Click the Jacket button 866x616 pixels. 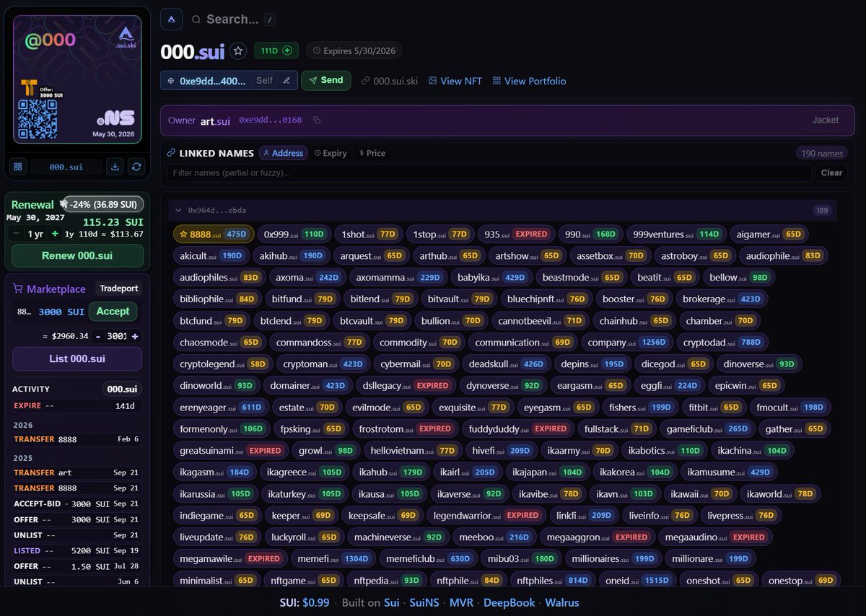(826, 120)
